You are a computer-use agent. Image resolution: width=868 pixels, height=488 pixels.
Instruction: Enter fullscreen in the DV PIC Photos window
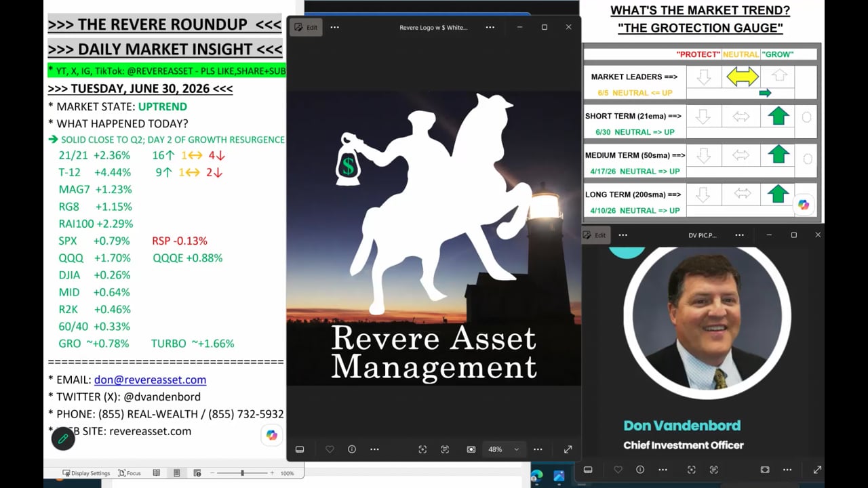click(x=817, y=470)
